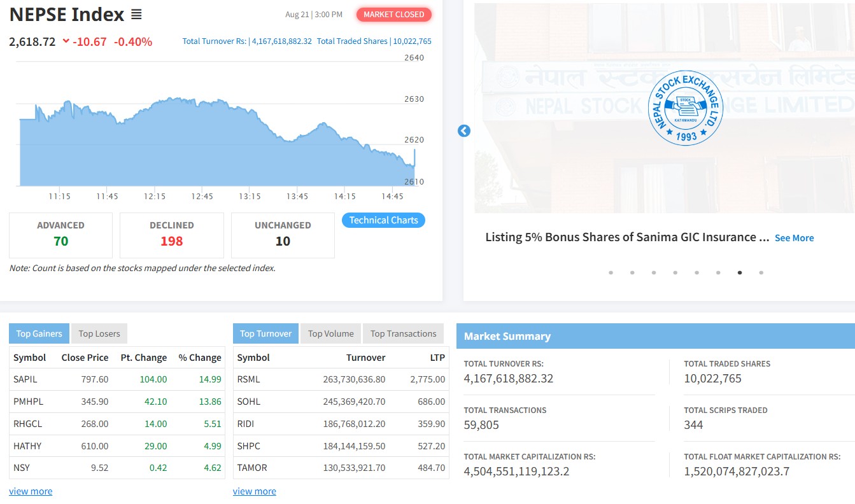Click the 14.99 percent change value
The width and height of the screenshot is (855, 504).
coord(209,379)
